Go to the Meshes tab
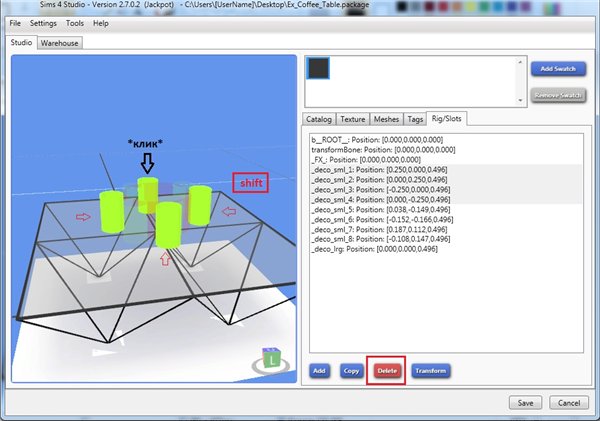The width and height of the screenshot is (600, 421). (x=387, y=119)
